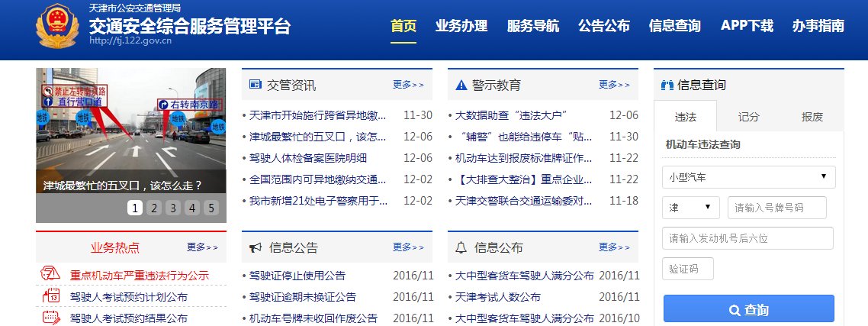Click the blue 查询 search button

coord(748,309)
